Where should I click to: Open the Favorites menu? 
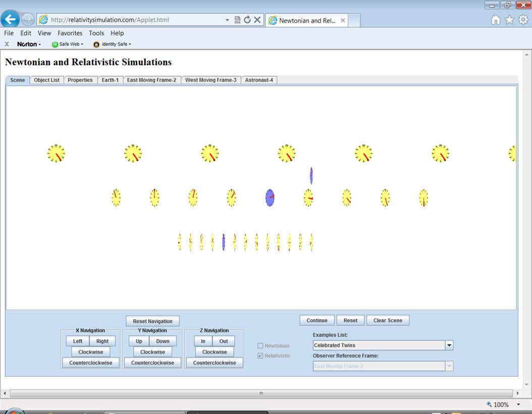[x=70, y=33]
